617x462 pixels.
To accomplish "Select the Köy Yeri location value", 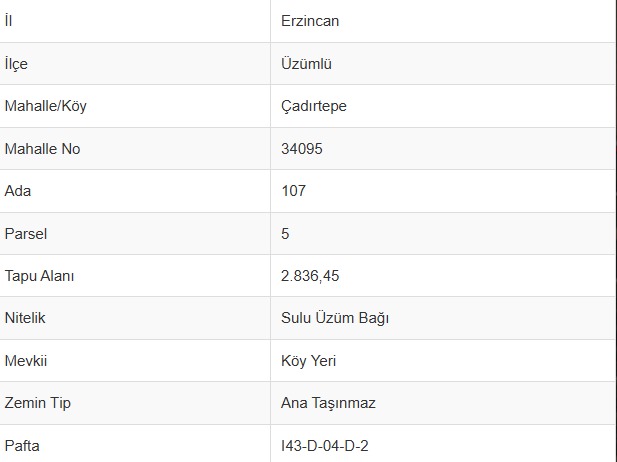I will click(x=308, y=361).
